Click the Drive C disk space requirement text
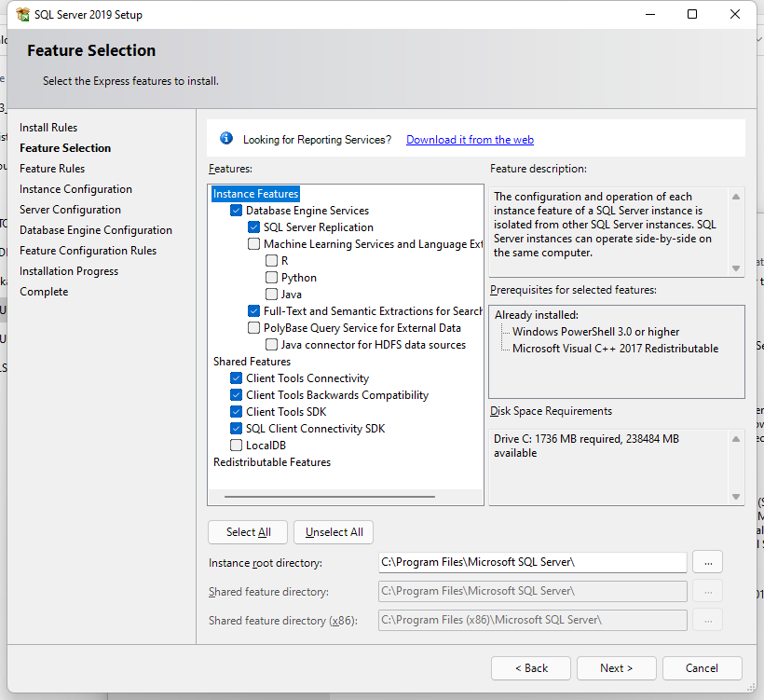This screenshot has height=700, width=764. coord(586,446)
